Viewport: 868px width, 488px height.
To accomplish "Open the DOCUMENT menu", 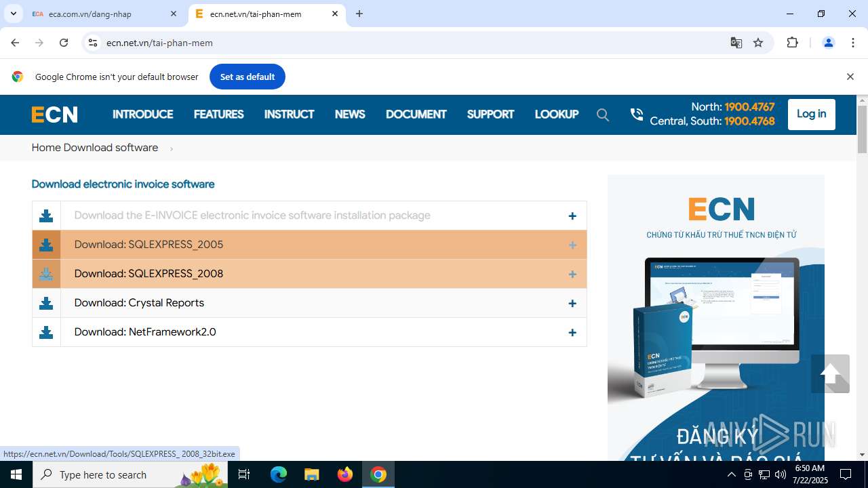I will click(416, 115).
